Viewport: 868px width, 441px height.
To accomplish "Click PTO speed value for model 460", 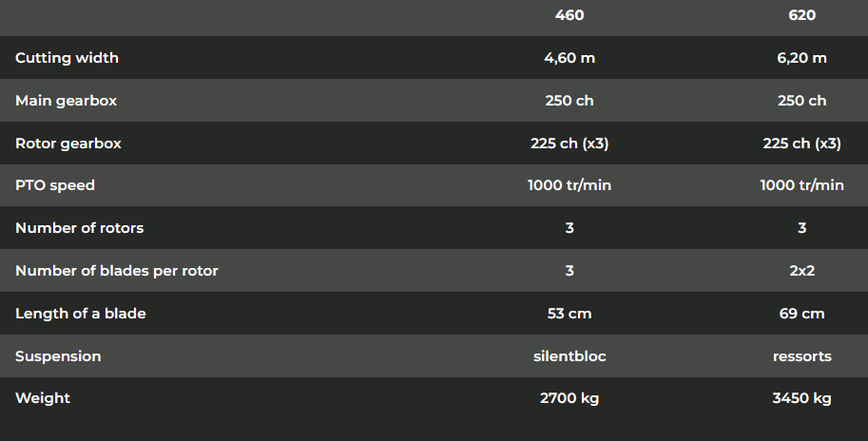I will pos(569,185).
